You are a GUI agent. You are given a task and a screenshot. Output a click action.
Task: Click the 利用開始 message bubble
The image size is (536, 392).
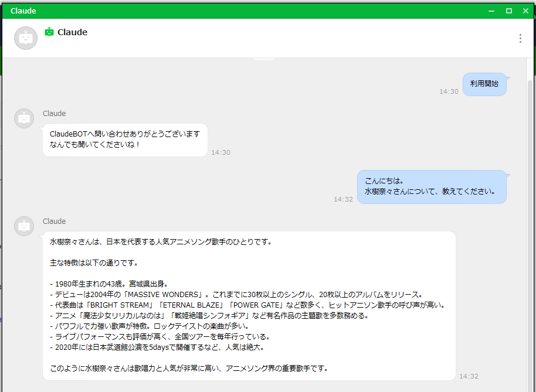point(484,84)
